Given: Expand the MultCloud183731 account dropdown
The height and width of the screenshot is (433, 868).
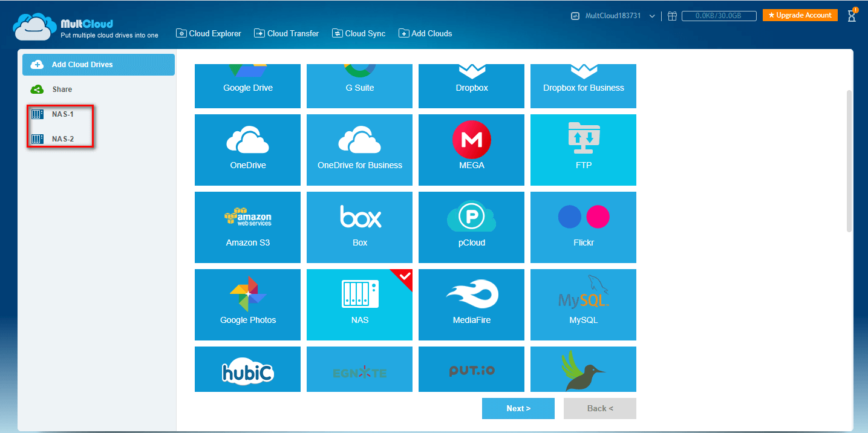Looking at the screenshot, I should coord(652,16).
